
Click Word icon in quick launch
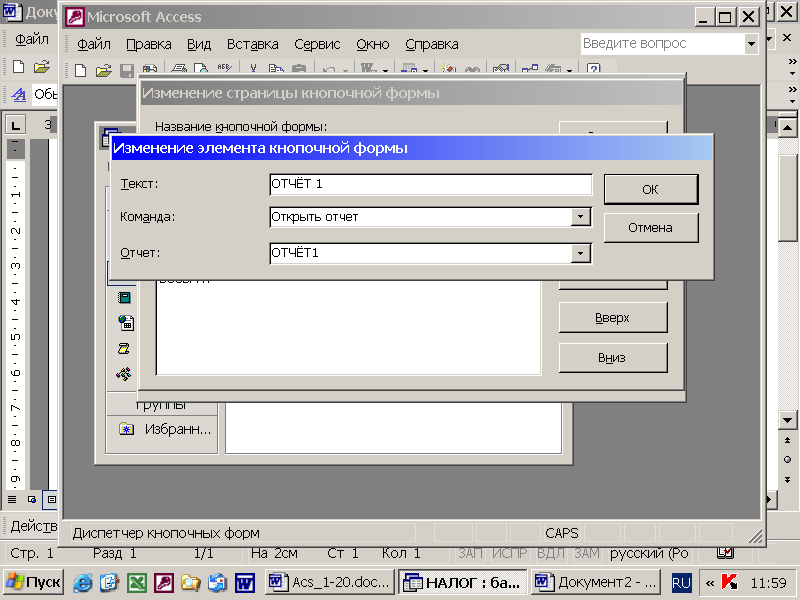click(245, 582)
